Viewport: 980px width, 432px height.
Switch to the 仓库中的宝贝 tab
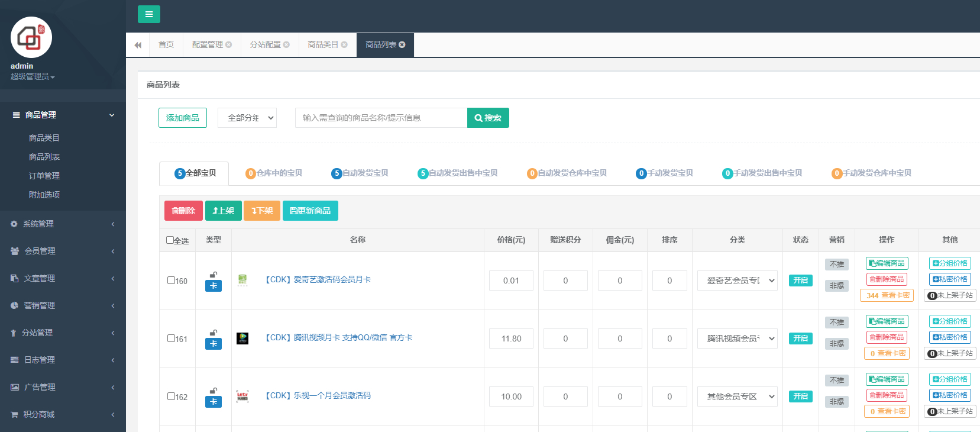coord(274,173)
